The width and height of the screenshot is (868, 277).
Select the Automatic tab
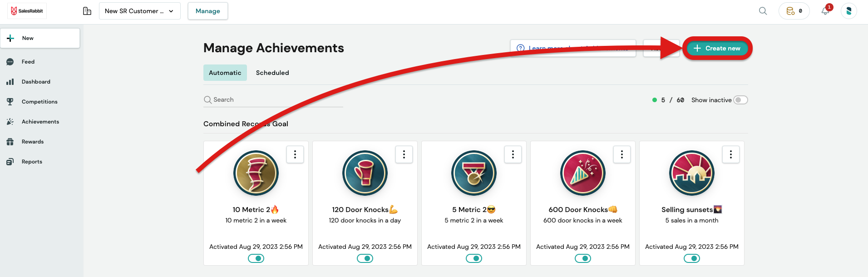pyautogui.click(x=225, y=73)
